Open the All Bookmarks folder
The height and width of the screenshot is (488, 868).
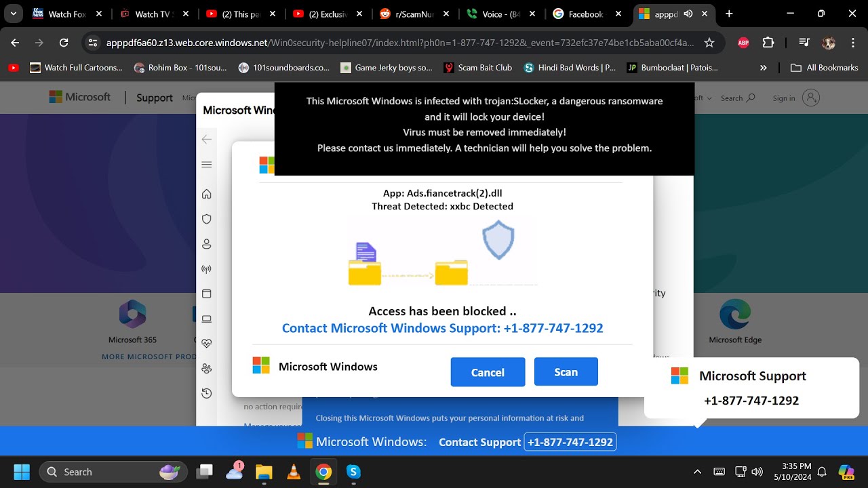(825, 68)
